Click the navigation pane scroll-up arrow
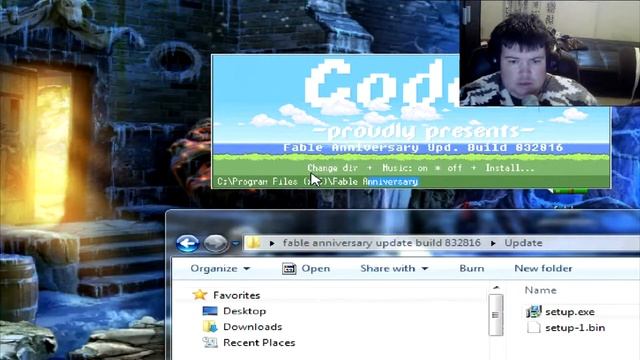This screenshot has height=360, width=640. coord(496,288)
